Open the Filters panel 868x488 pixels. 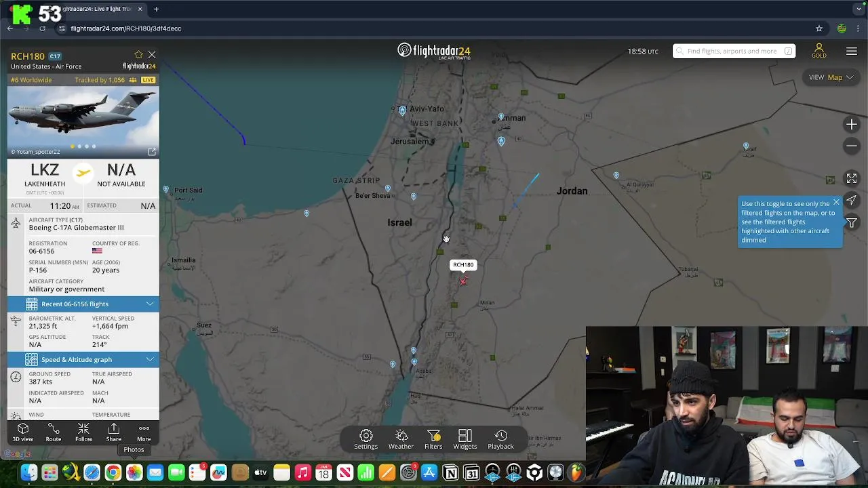coord(433,439)
